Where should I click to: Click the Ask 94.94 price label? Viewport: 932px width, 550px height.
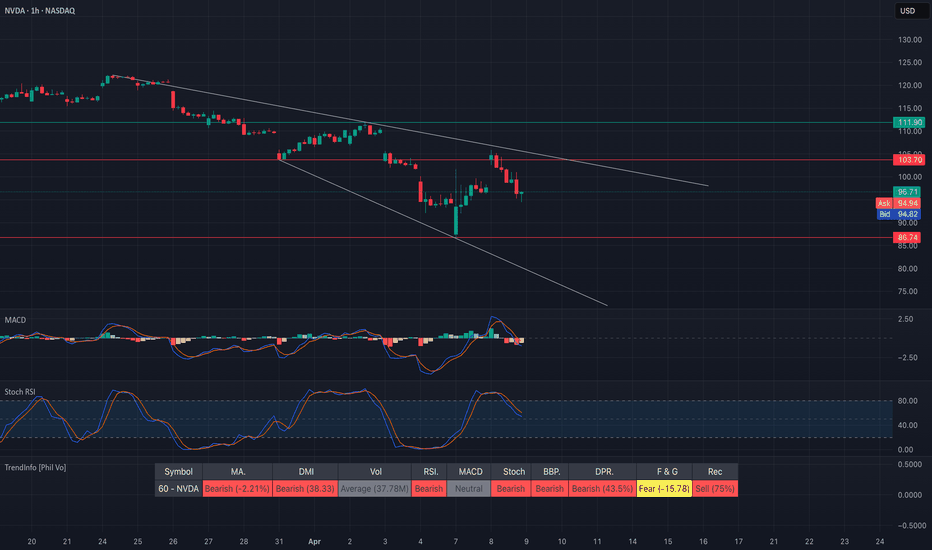[898, 203]
